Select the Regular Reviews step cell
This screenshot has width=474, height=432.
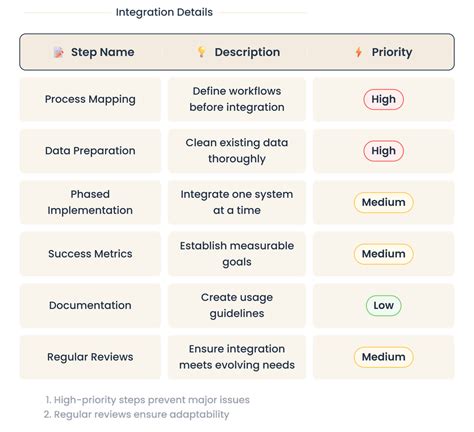[90, 357]
